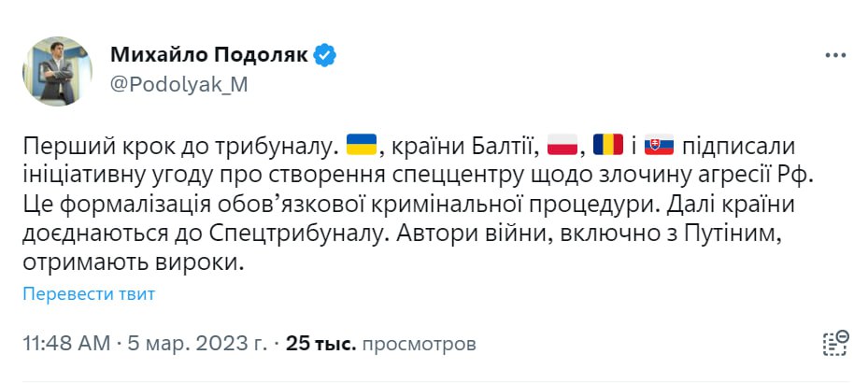Click the 11:48 AM time of the tweet

[64, 344]
